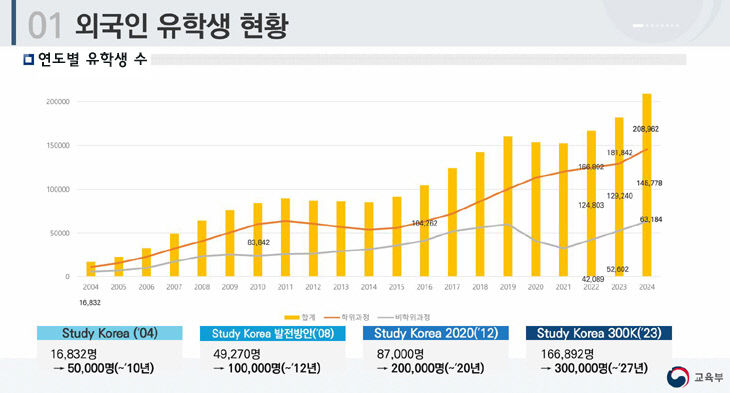Click the Study Korea 2020('12) header box
The width and height of the screenshot is (730, 393).
tap(436, 333)
